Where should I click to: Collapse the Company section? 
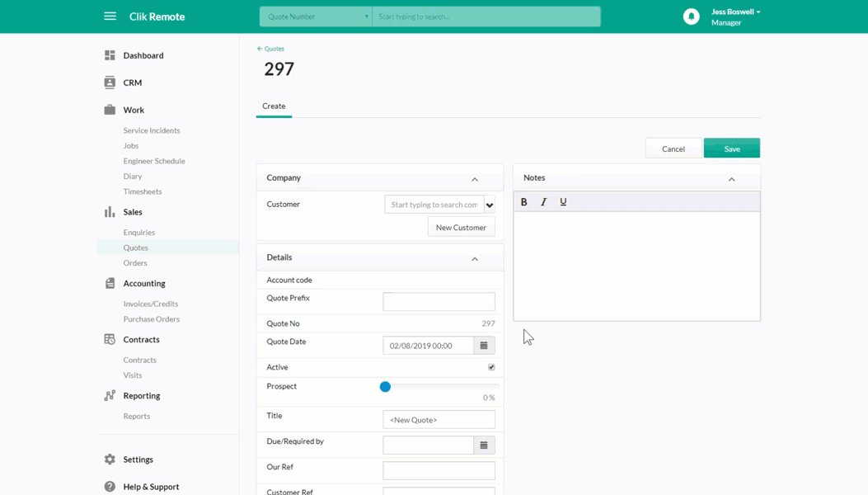coord(475,179)
